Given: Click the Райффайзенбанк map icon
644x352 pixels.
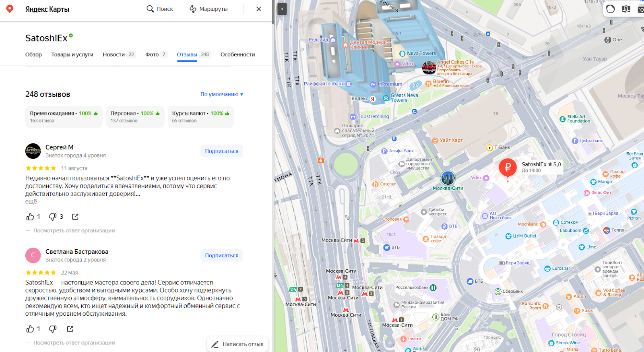Looking at the screenshot, I should (349, 84).
